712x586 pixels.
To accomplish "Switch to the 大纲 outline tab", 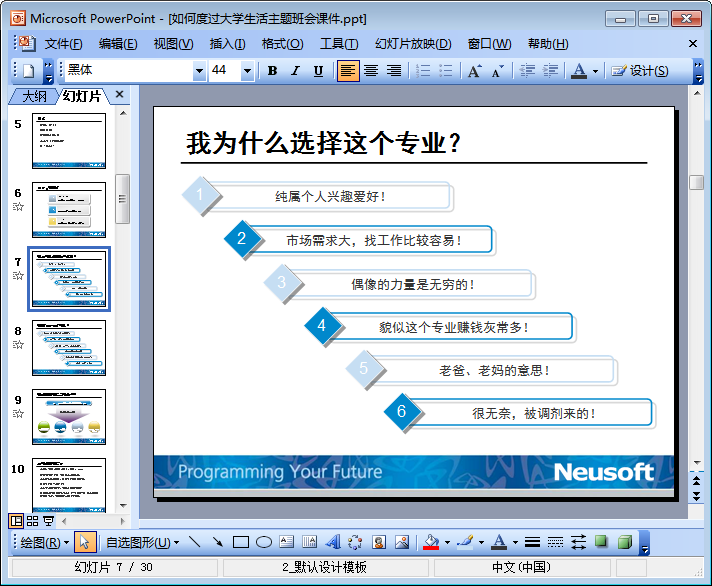I will (x=33, y=96).
